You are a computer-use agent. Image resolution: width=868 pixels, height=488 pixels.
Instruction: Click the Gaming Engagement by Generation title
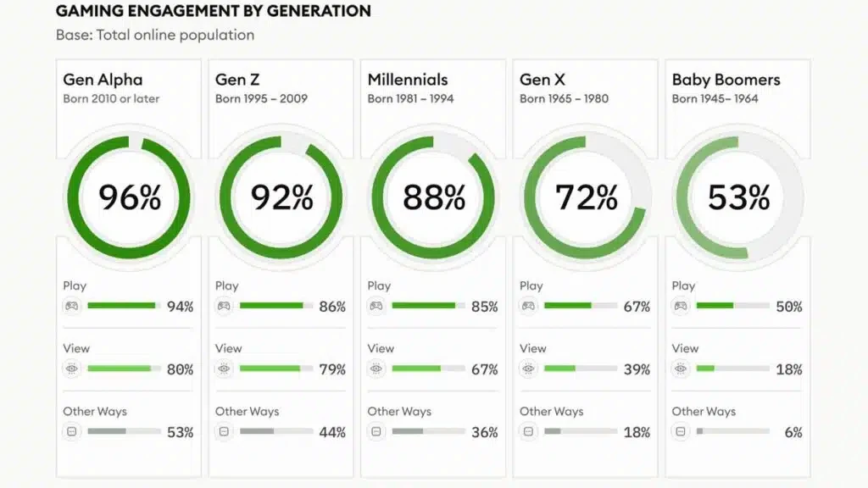pyautogui.click(x=213, y=11)
